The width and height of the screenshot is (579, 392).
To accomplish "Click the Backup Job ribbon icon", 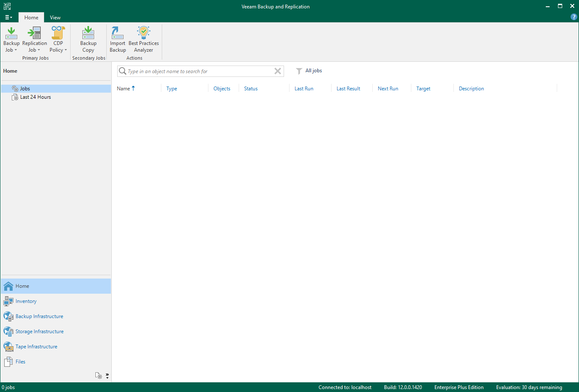I will tap(11, 33).
